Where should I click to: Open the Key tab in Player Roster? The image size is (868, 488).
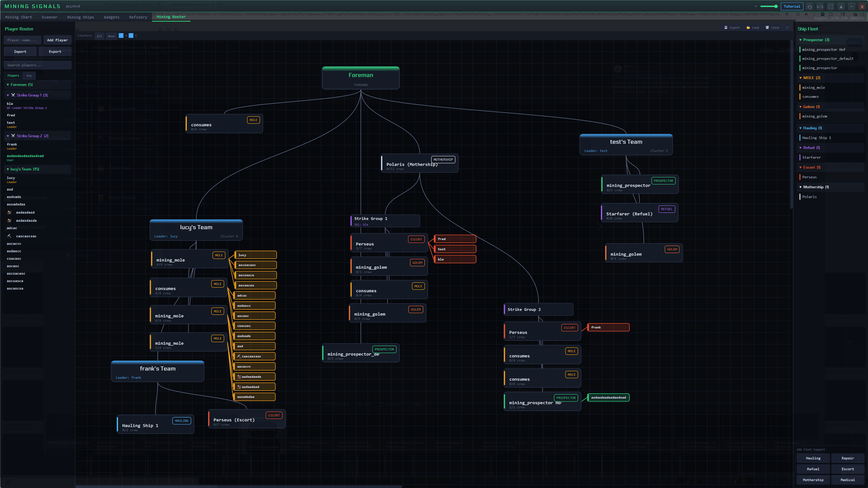(x=29, y=75)
